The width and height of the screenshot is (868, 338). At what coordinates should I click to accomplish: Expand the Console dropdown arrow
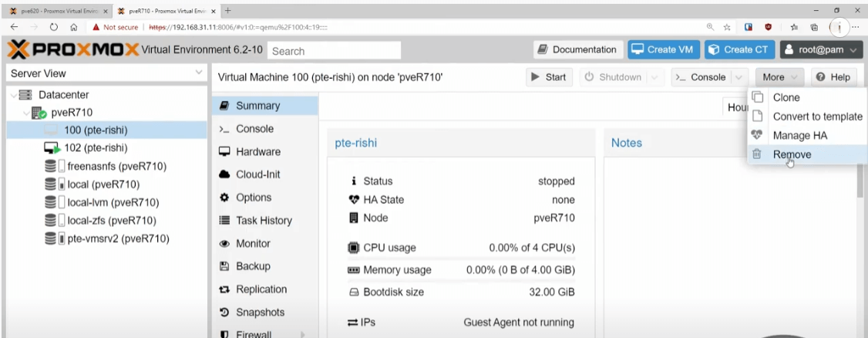tap(738, 77)
